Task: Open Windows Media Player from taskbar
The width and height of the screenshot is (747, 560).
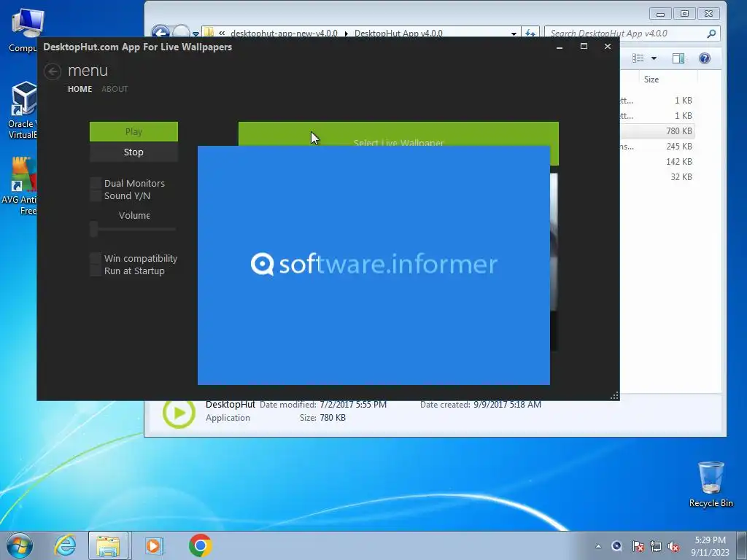Action: click(x=154, y=545)
